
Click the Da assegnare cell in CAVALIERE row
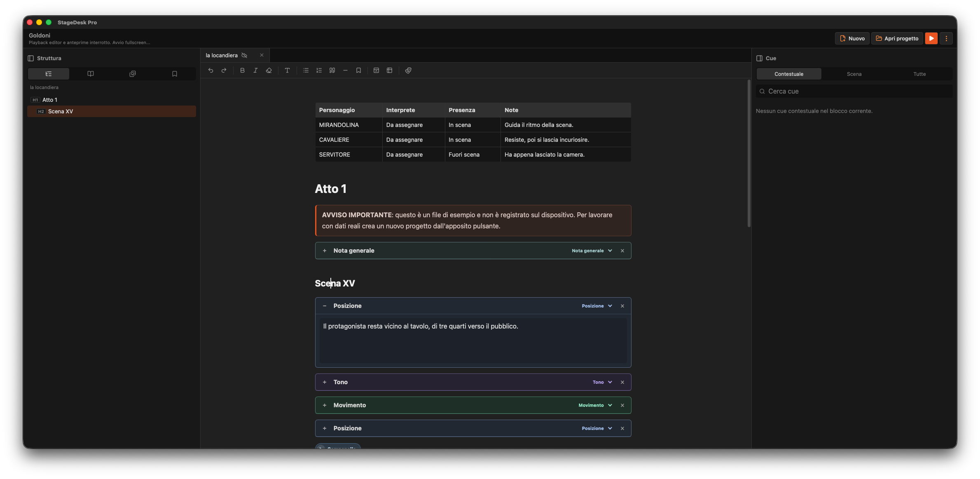(x=413, y=140)
